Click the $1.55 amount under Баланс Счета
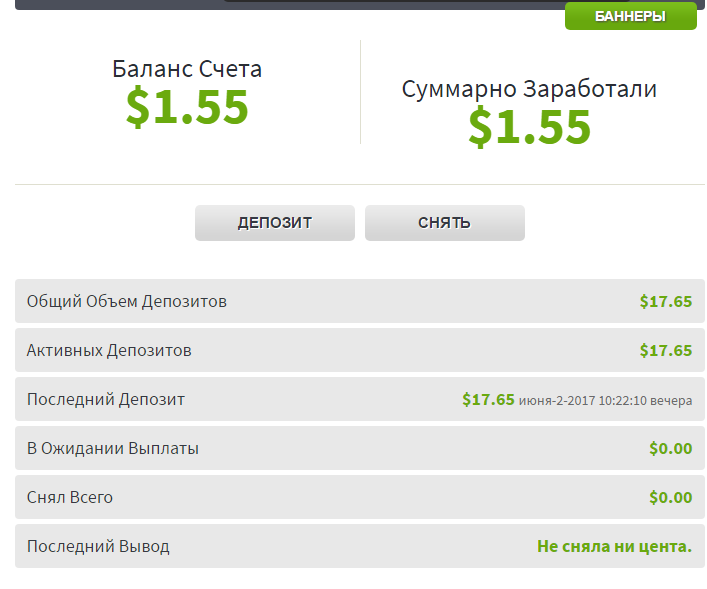The image size is (707, 589). (187, 106)
